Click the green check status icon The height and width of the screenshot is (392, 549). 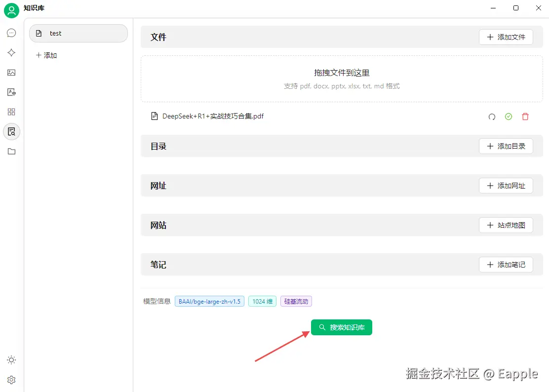tap(509, 117)
